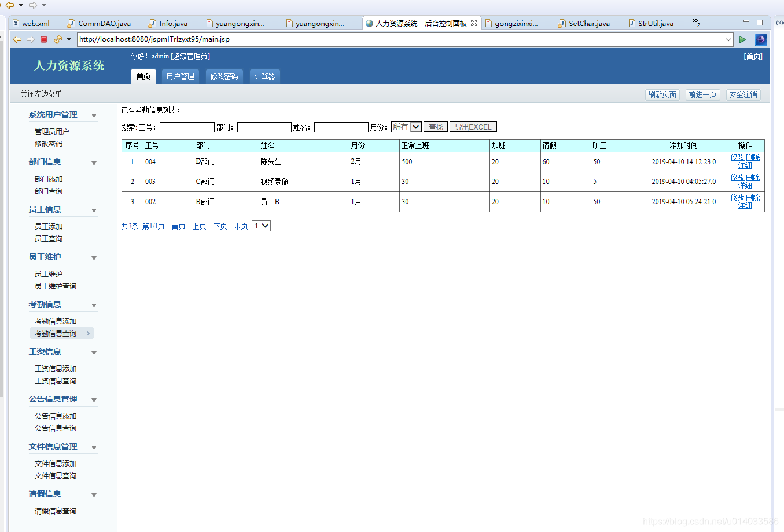Screen dimensions: 784x532
Task: Click 详细 link for 视频录像 row
Action: pyautogui.click(x=745, y=186)
